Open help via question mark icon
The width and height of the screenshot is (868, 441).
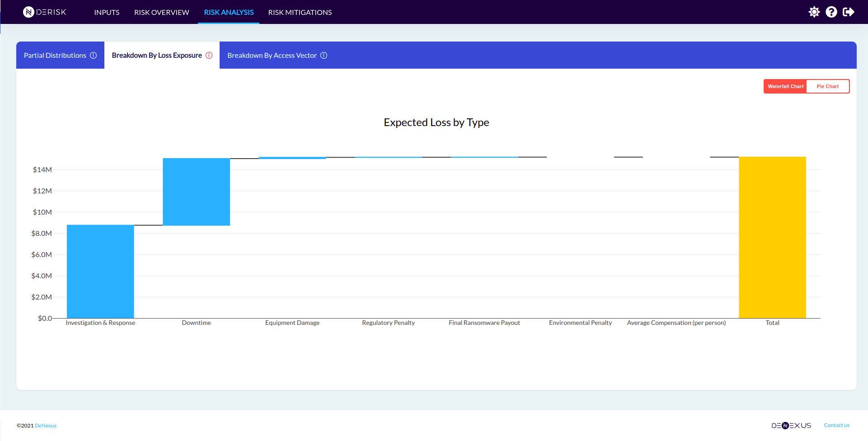831,12
